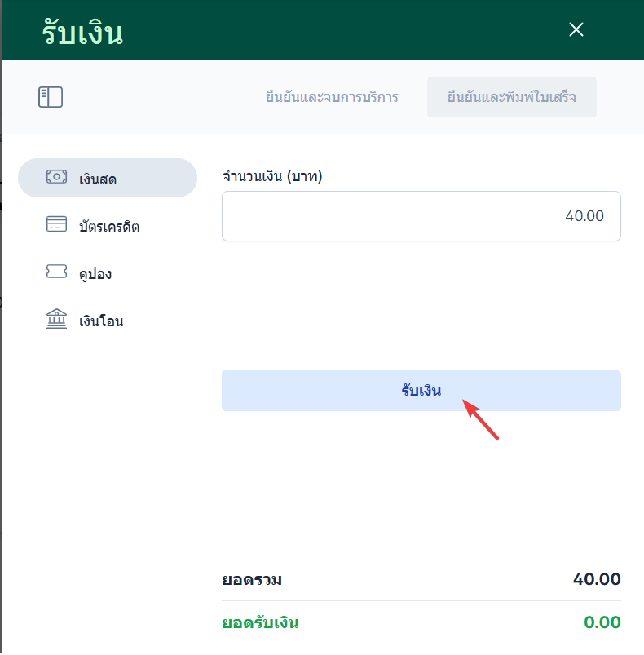Image resolution: width=644 pixels, height=655 pixels.
Task: Select เงินโอน payment method
Action: point(108,320)
